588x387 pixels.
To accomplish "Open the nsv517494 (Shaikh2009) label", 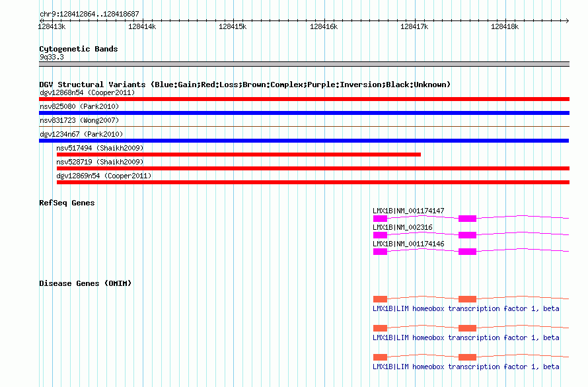I will tap(100, 148).
